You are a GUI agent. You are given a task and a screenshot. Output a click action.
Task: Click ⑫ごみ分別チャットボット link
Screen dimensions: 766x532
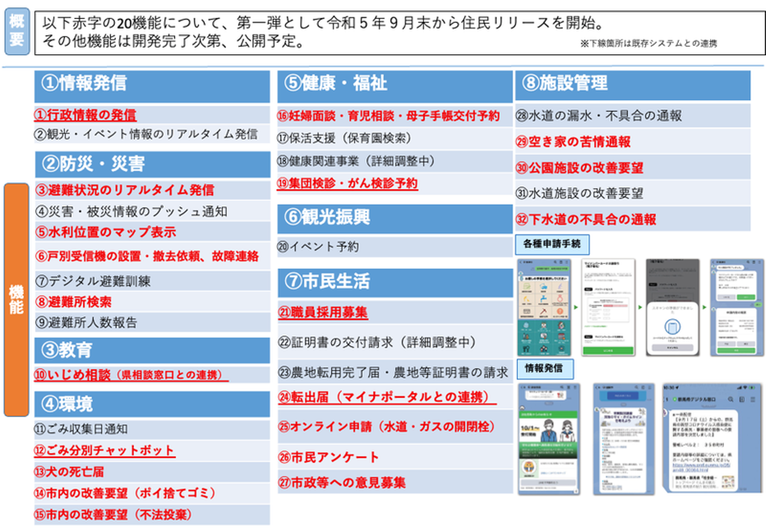point(104,451)
